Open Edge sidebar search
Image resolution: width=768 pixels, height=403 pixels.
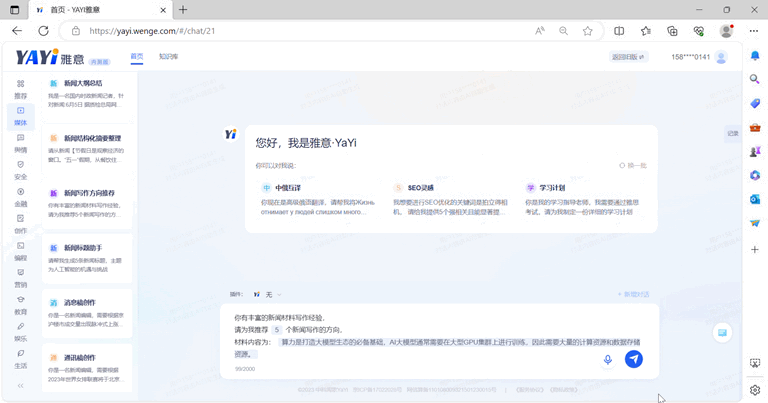pyautogui.click(x=755, y=79)
